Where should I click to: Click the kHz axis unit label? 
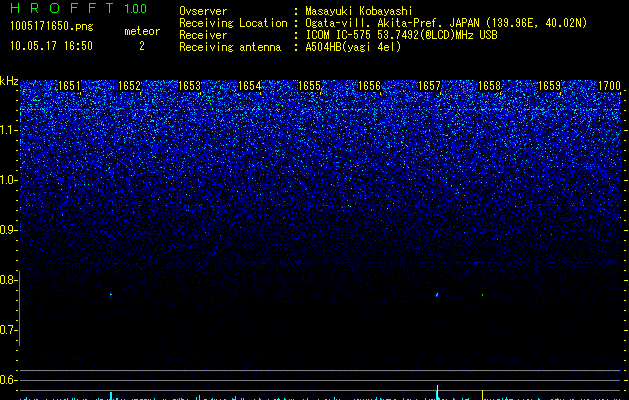click(9, 81)
